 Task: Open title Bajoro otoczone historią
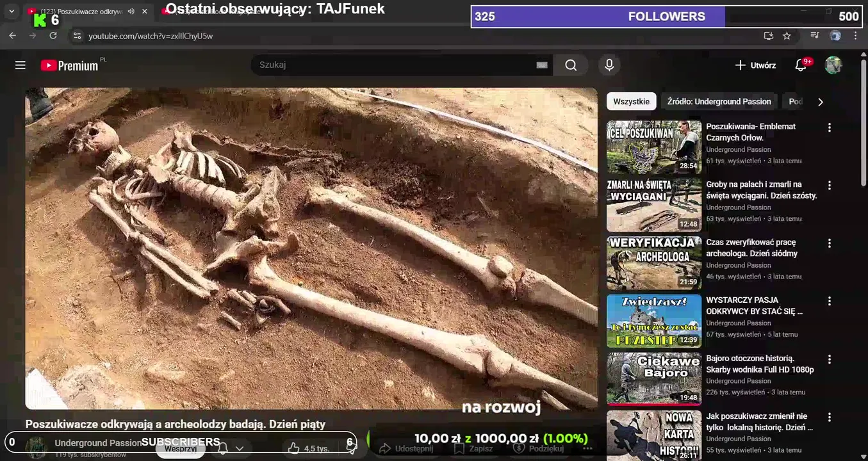[x=760, y=364]
